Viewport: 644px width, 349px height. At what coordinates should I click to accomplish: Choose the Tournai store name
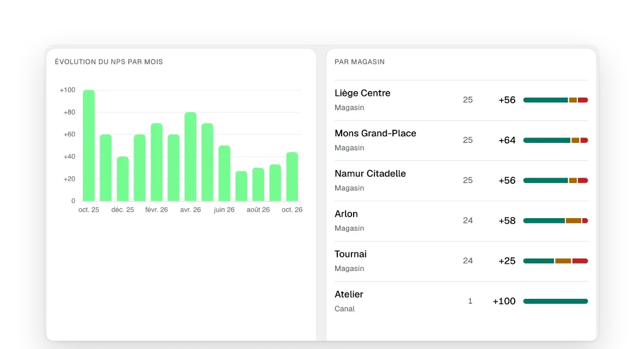click(x=350, y=254)
